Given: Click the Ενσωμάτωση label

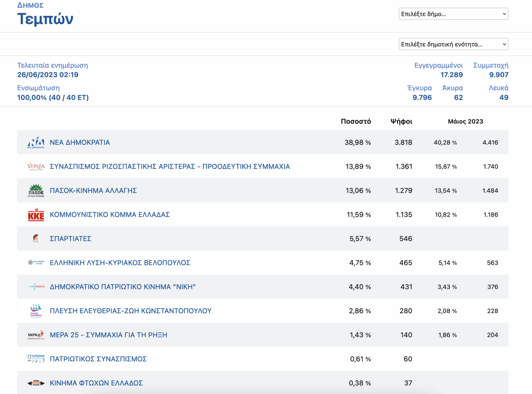Looking at the screenshot, I should [x=38, y=88].
